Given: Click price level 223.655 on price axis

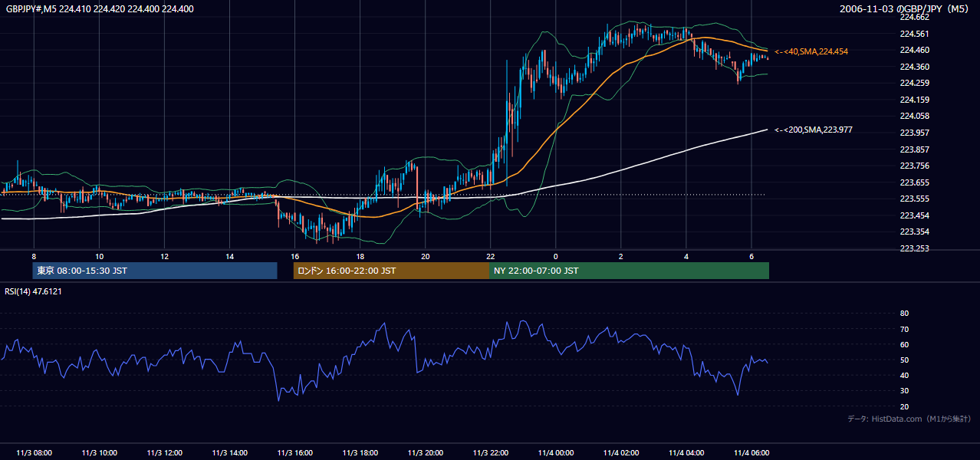Looking at the screenshot, I should coord(914,182).
